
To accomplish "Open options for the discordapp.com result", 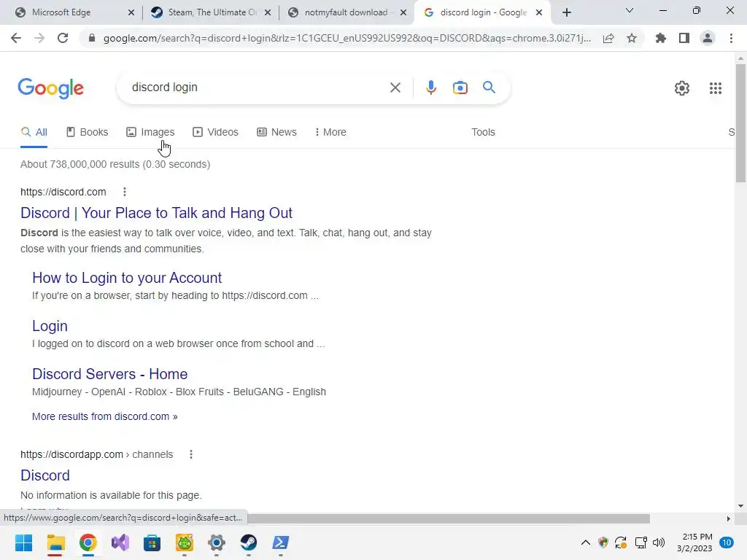I will (x=191, y=454).
